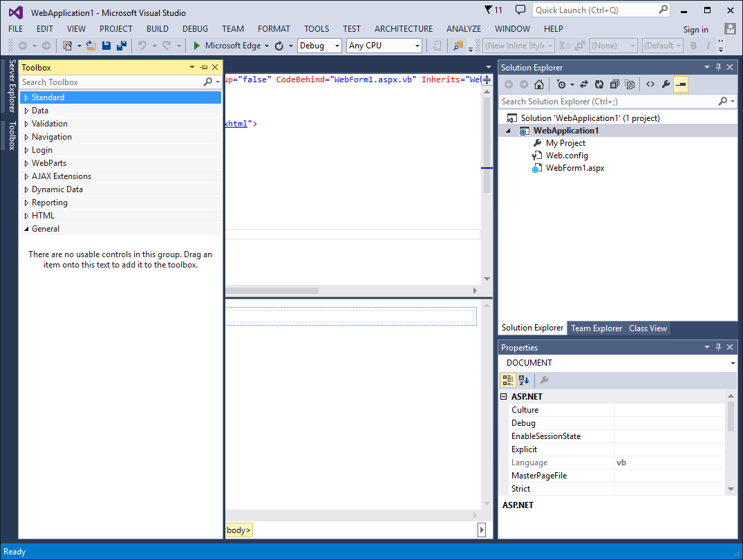Viewport: 743px width, 560px height.
Task: Click Sync with Active Document icon
Action: point(584,84)
